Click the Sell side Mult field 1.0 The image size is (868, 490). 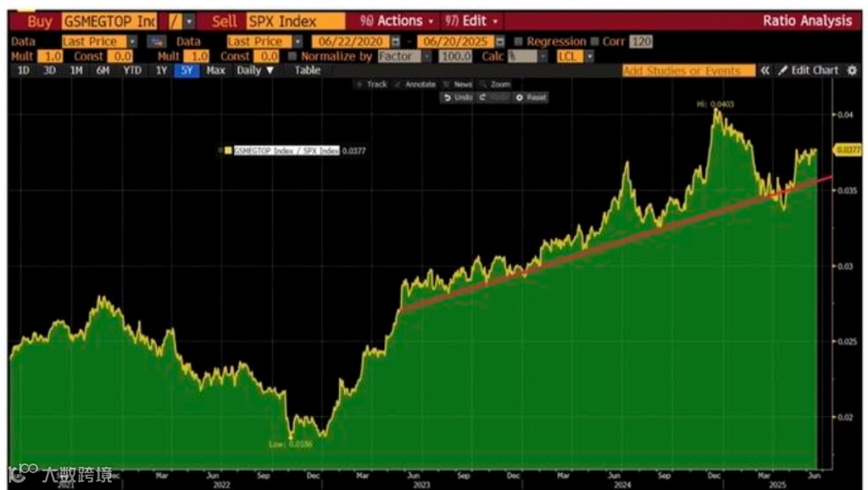[197, 56]
